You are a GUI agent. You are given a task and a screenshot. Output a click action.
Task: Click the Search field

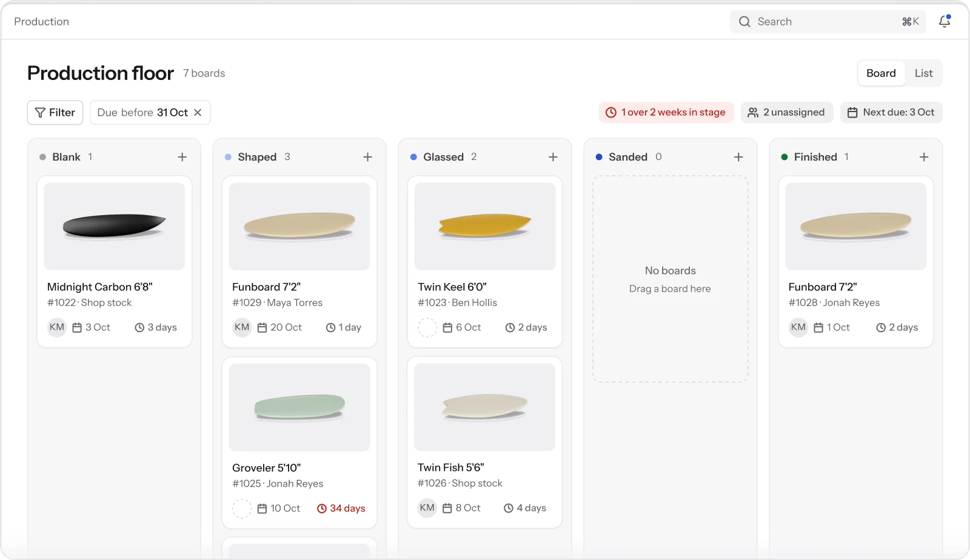coord(828,22)
